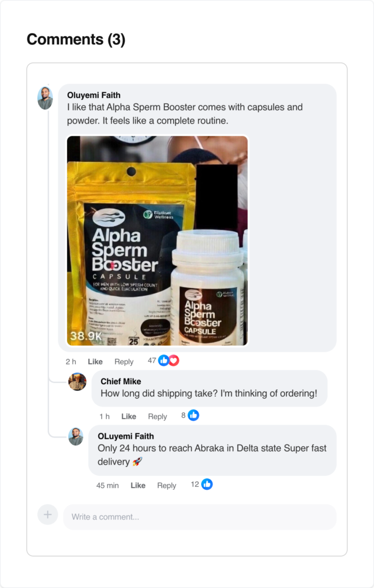This screenshot has width=374, height=588.
Task: Click the avatar beside the 24 hours delivery reply
Action: click(x=76, y=436)
